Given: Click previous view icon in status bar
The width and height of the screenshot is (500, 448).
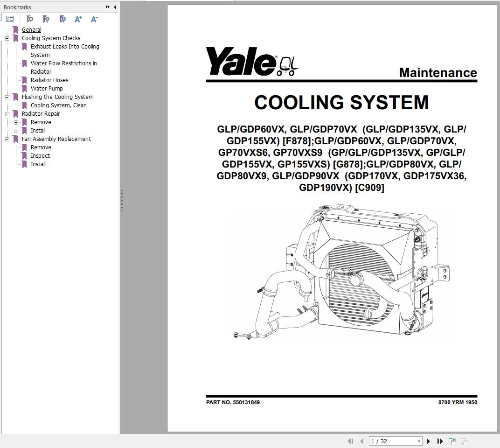Looking at the screenshot, I should pyautogui.click(x=452, y=441).
